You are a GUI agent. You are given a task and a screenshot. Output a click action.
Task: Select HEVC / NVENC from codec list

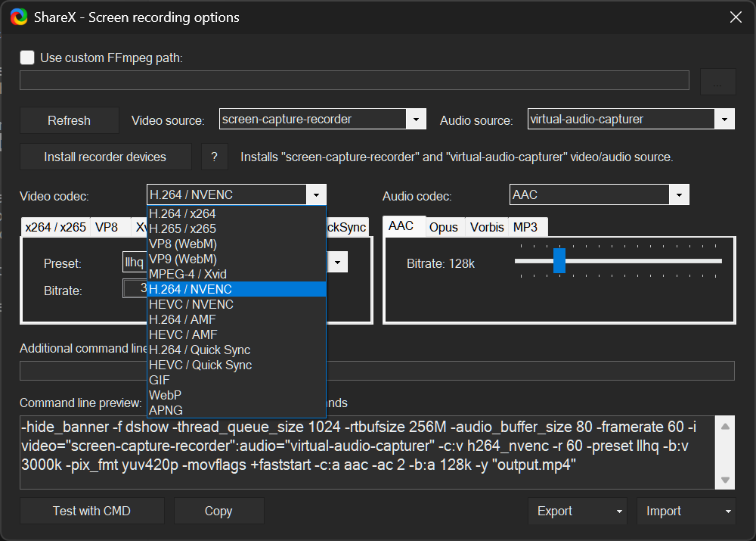191,304
